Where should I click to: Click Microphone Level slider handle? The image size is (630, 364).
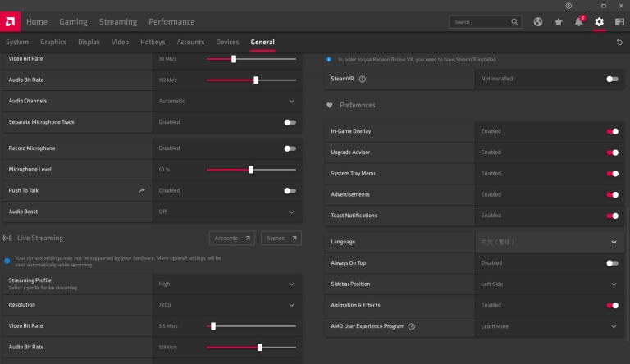click(251, 170)
